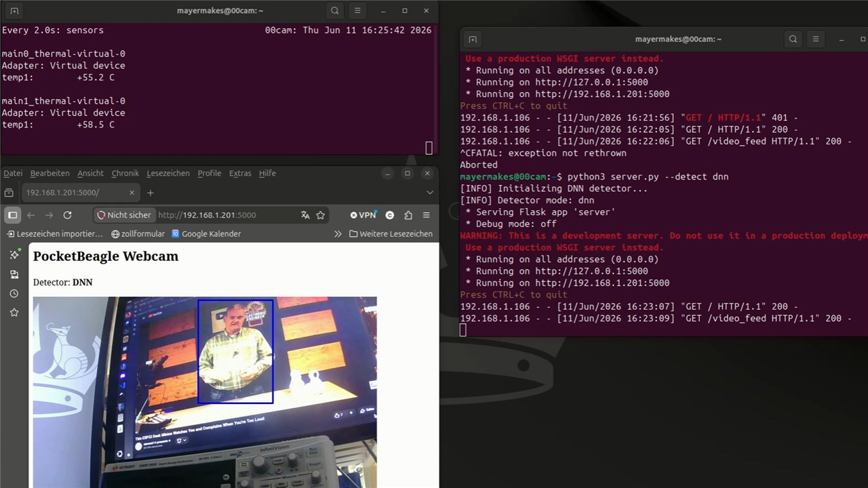
Task: Click the '* Debug mode: off' line
Action: point(511,224)
